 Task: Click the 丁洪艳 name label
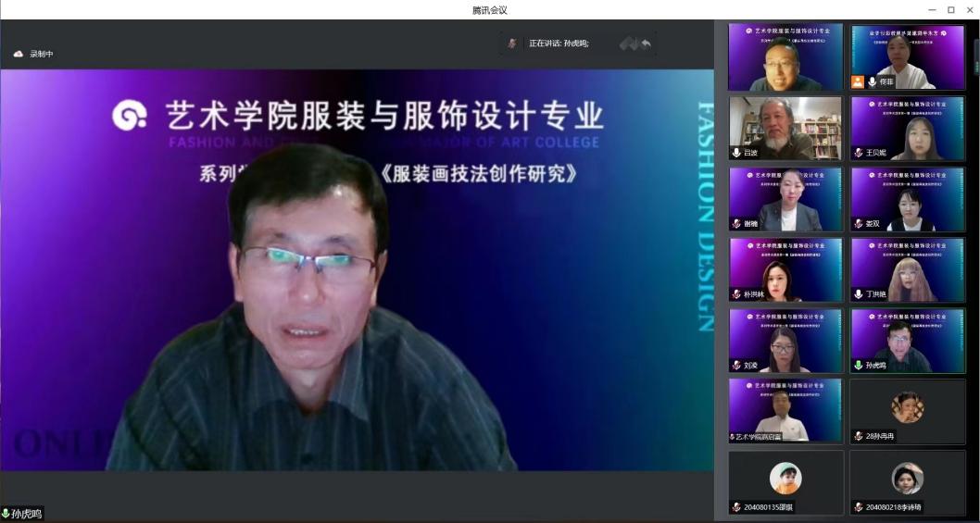click(876, 293)
